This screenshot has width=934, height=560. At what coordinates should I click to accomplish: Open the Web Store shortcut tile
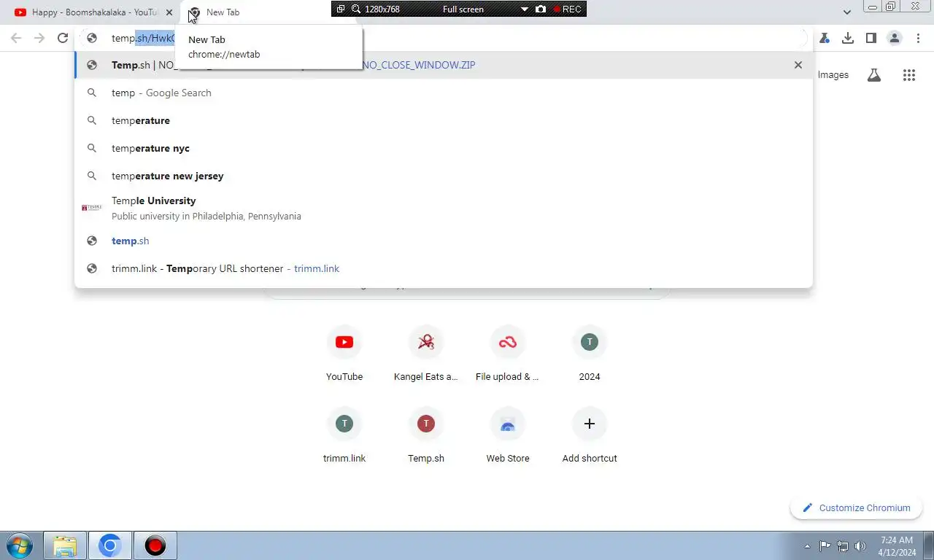pos(508,436)
